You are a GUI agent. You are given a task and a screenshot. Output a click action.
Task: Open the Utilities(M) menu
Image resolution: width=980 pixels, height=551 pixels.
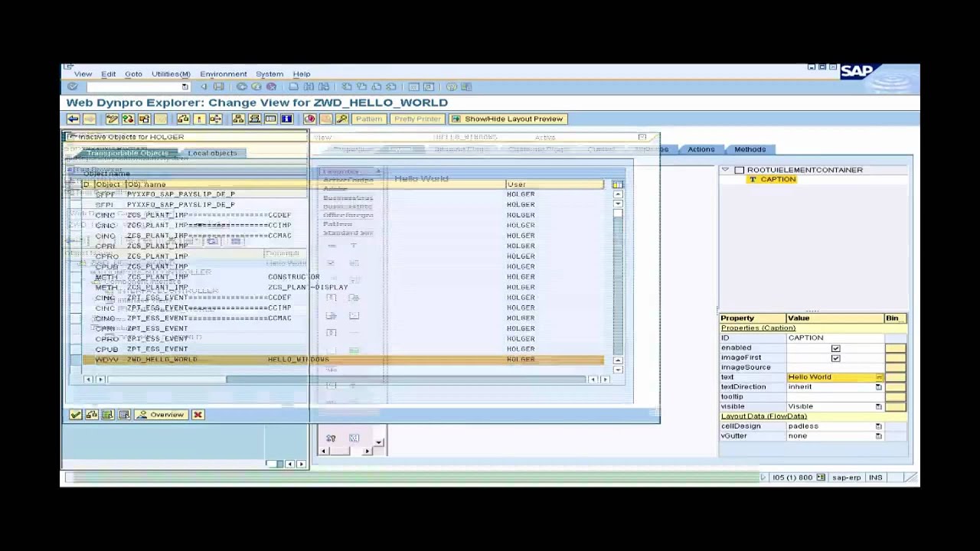[171, 74]
